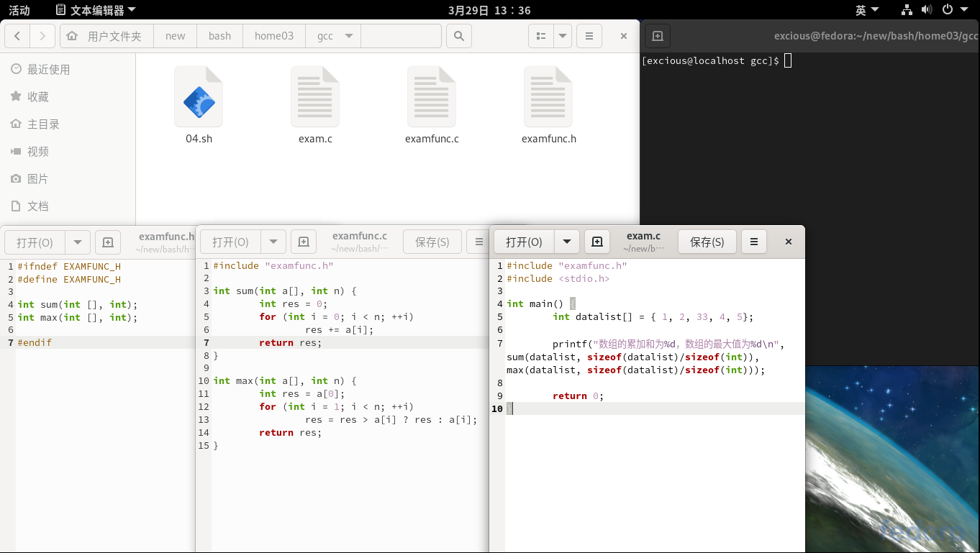Expand view options dropdown in file manager
Screen dimensions: 980x553
pos(563,36)
